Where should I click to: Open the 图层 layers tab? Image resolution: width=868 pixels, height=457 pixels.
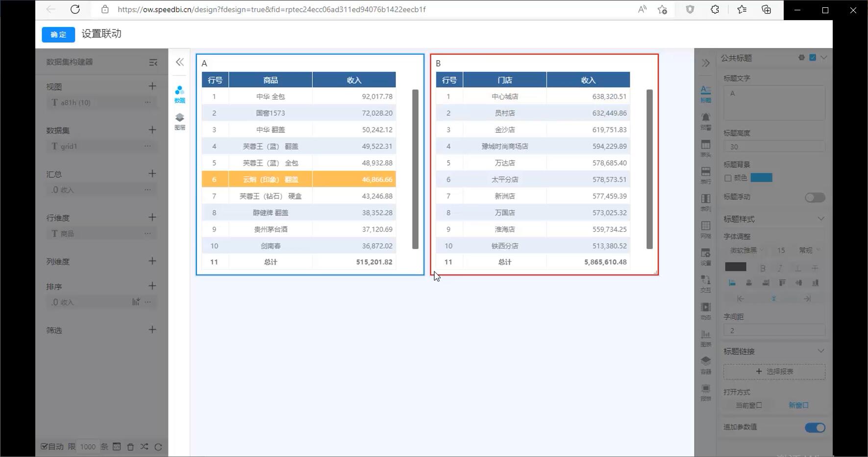[180, 121]
